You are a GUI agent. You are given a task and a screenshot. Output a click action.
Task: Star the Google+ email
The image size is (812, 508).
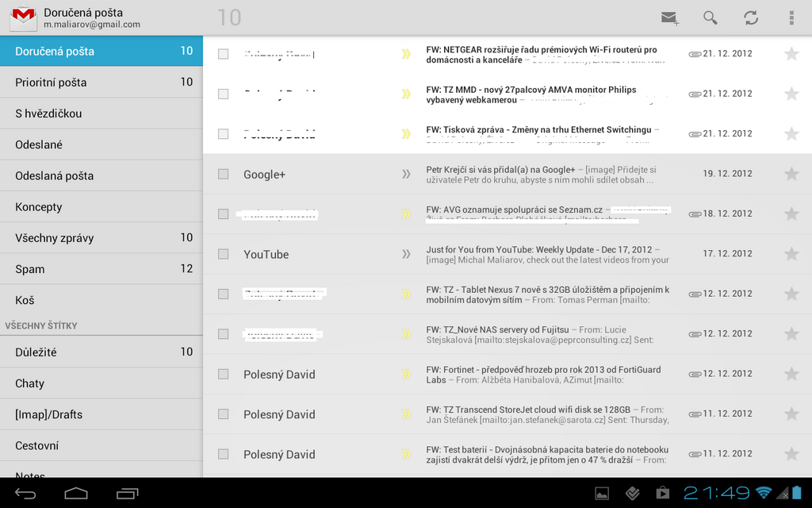[x=791, y=174]
